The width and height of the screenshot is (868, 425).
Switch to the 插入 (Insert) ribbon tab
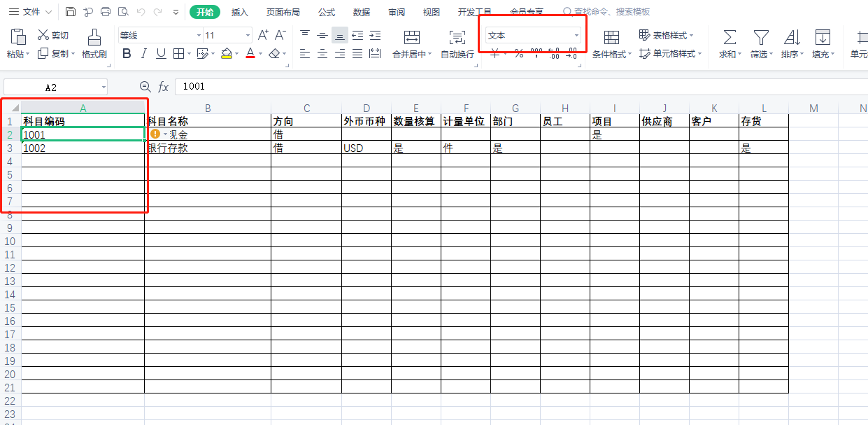tap(240, 12)
